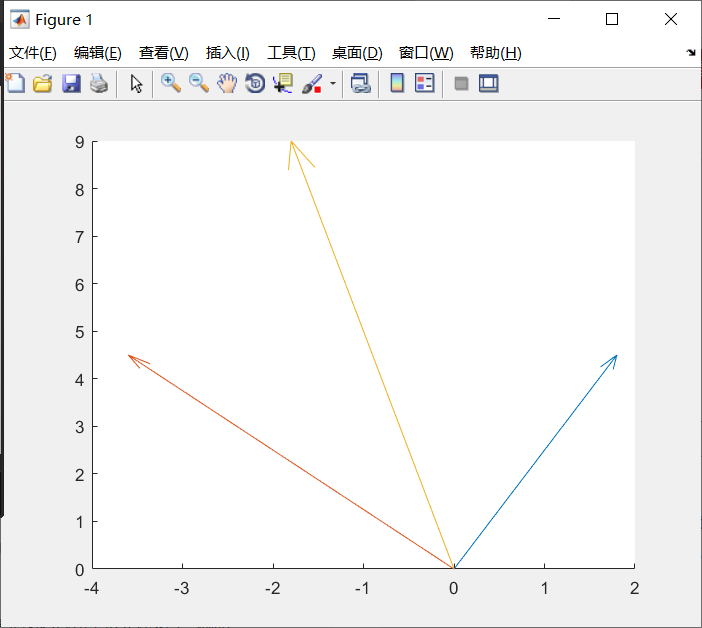Print the figure with the printer icon
The height and width of the screenshot is (628, 702).
[99, 84]
